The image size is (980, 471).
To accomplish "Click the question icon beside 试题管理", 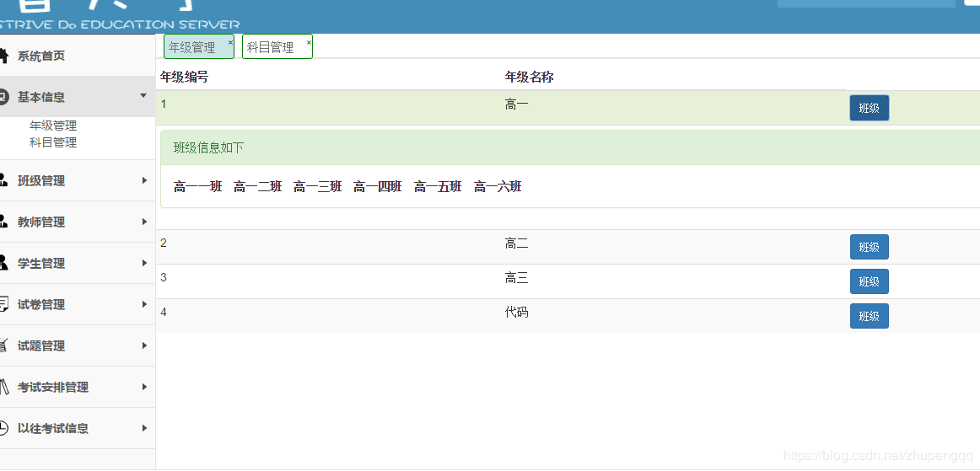I will [3, 345].
